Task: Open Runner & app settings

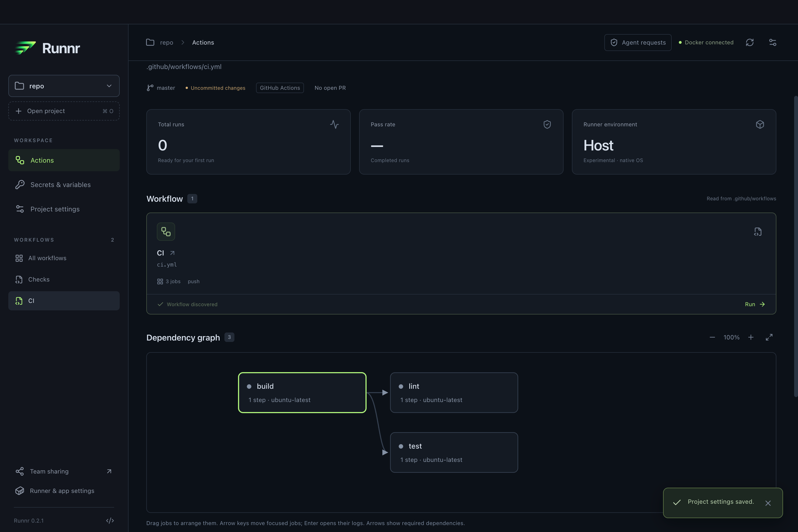Action: pyautogui.click(x=64, y=491)
